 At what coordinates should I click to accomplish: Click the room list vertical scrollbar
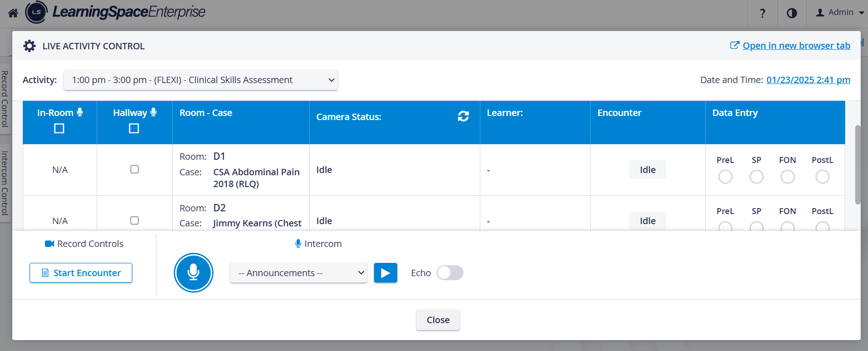click(858, 164)
